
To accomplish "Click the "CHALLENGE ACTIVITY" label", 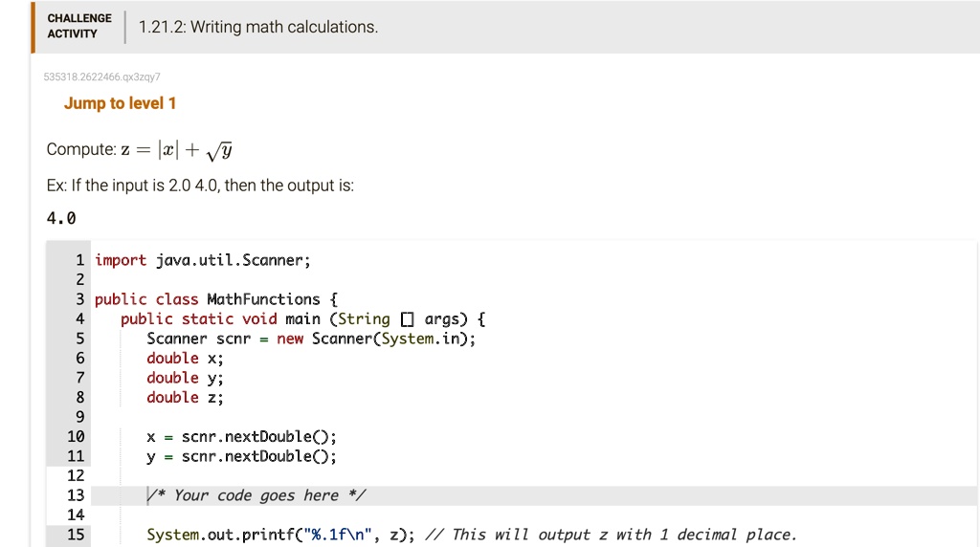I will (x=79, y=26).
